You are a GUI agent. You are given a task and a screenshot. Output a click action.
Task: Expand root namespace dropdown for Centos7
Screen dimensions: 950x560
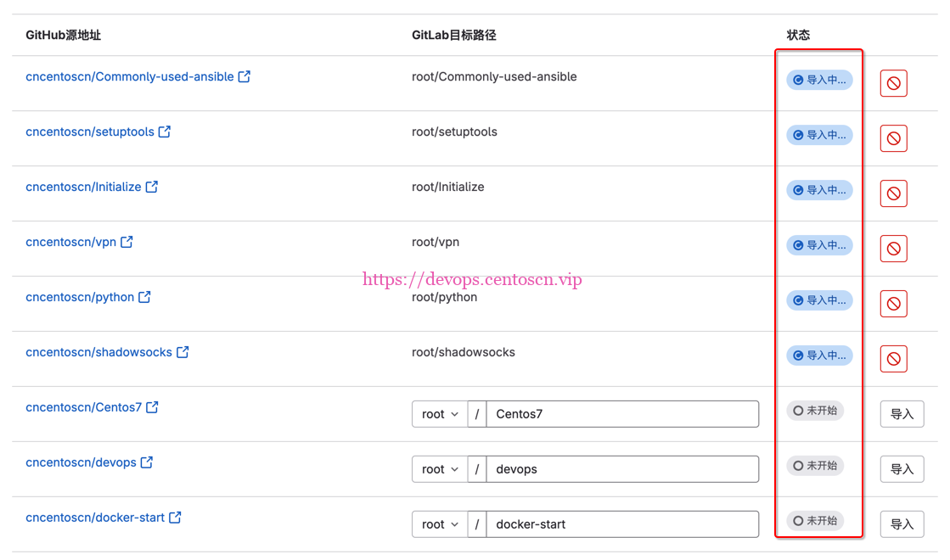coord(440,414)
